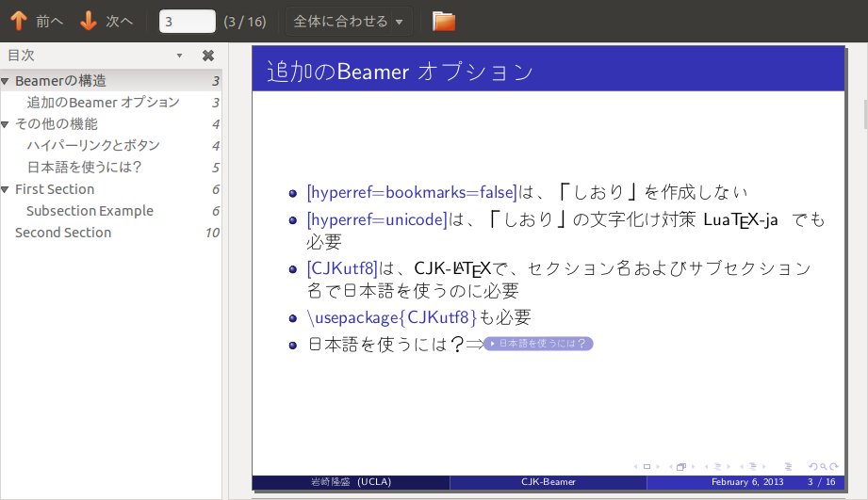Image resolution: width=868 pixels, height=500 pixels.
Task: Open Second Section outline entry
Action: [x=63, y=233]
